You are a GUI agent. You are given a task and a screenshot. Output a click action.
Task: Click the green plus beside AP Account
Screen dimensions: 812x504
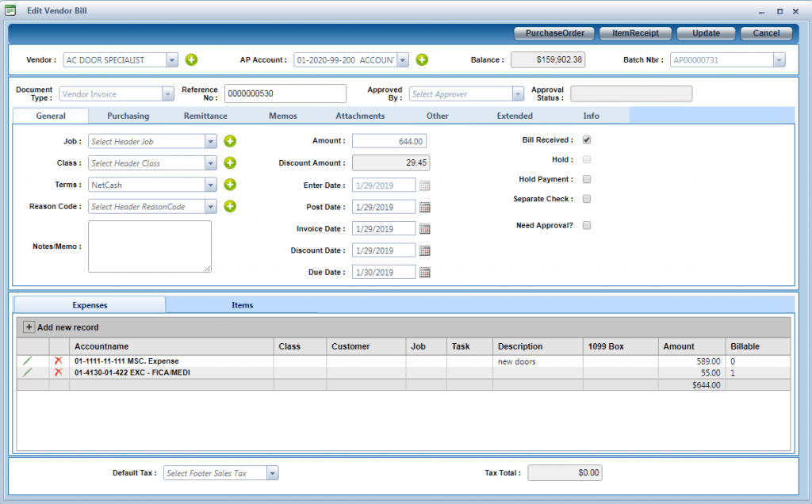[x=422, y=60]
